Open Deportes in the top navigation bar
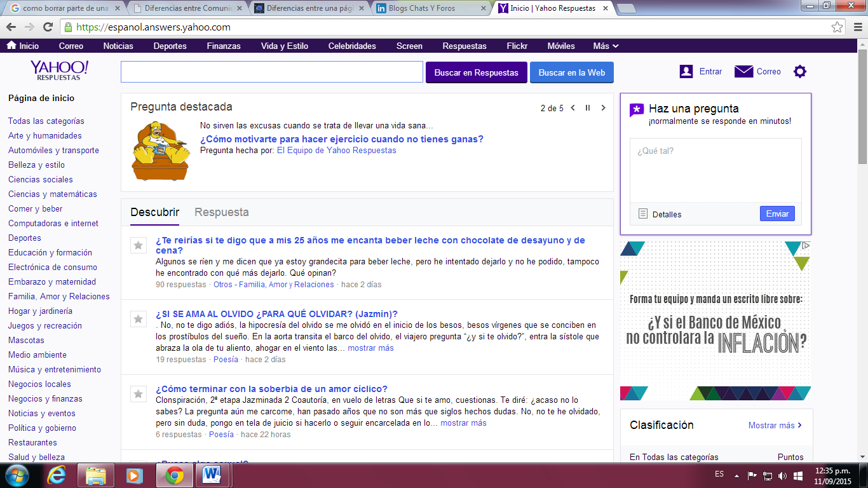The height and width of the screenshot is (488, 868). [170, 46]
